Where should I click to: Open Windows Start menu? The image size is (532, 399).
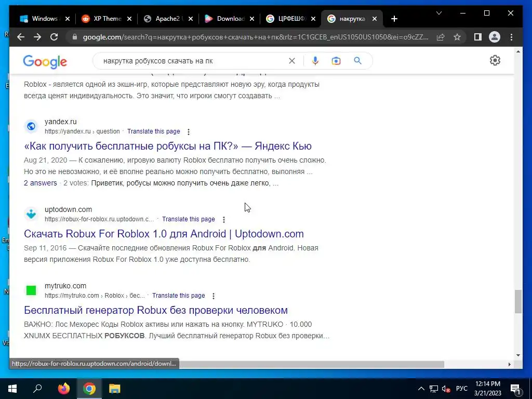click(x=12, y=389)
